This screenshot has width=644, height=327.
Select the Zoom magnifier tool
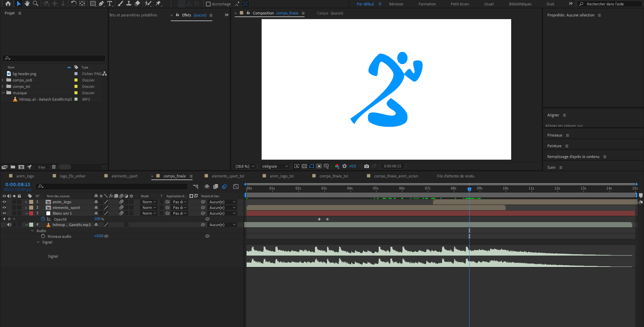tap(35, 4)
